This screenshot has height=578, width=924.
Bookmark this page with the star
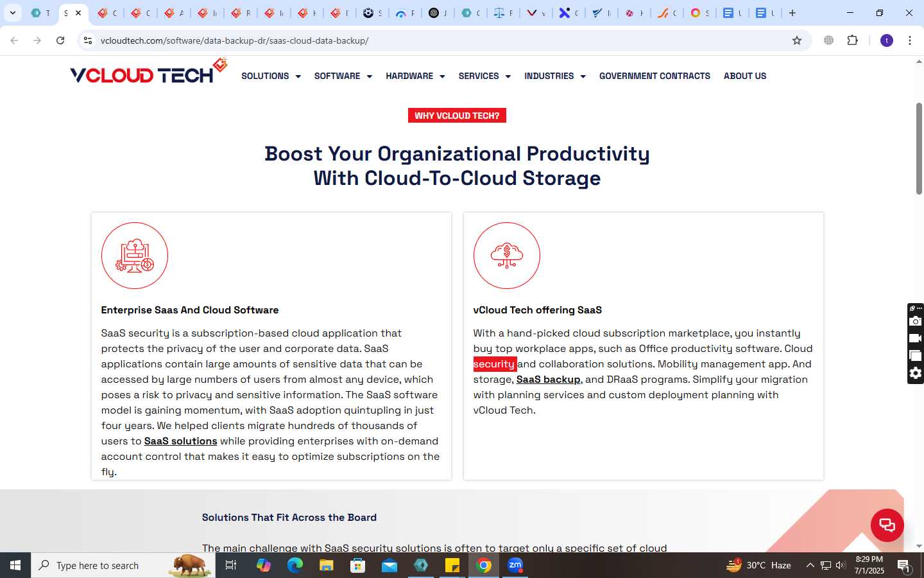(x=797, y=40)
